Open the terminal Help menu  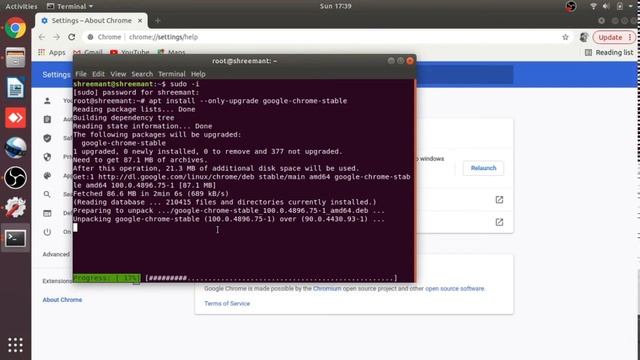(198, 74)
